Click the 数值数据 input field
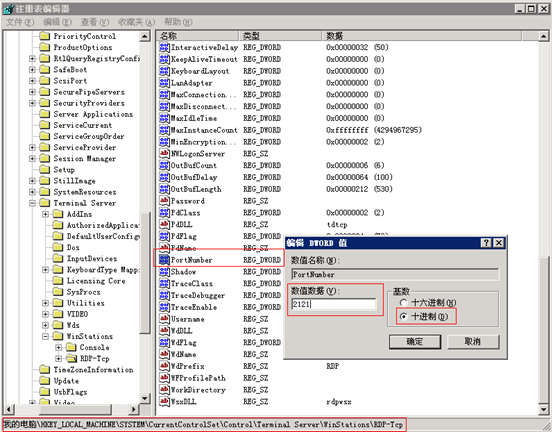This screenshot has height=432, width=552. (333, 304)
